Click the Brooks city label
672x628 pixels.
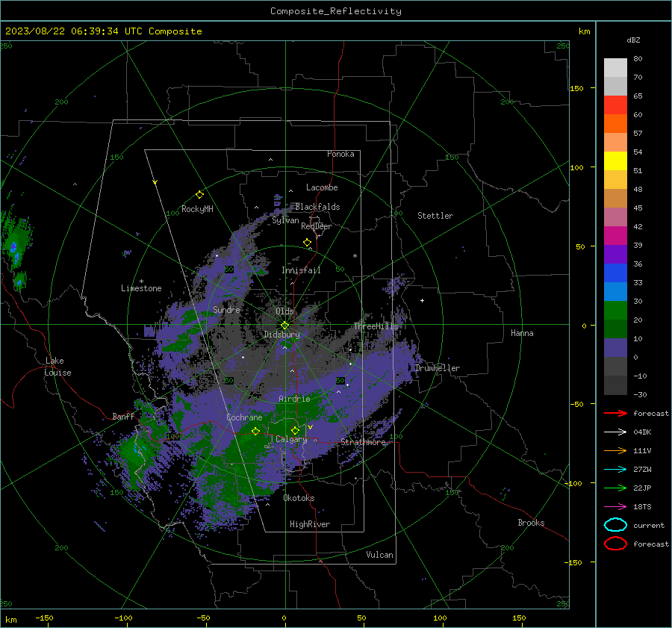coord(531,523)
